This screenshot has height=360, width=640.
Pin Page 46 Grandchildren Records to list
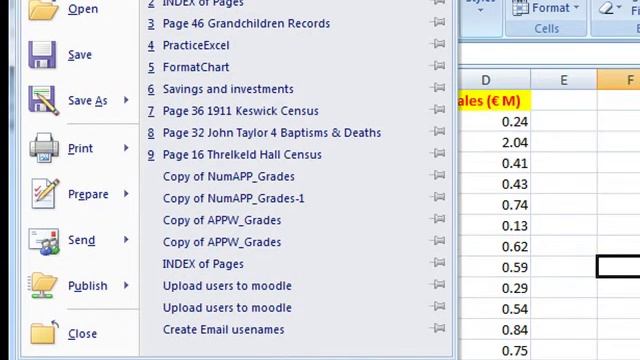[x=438, y=22]
